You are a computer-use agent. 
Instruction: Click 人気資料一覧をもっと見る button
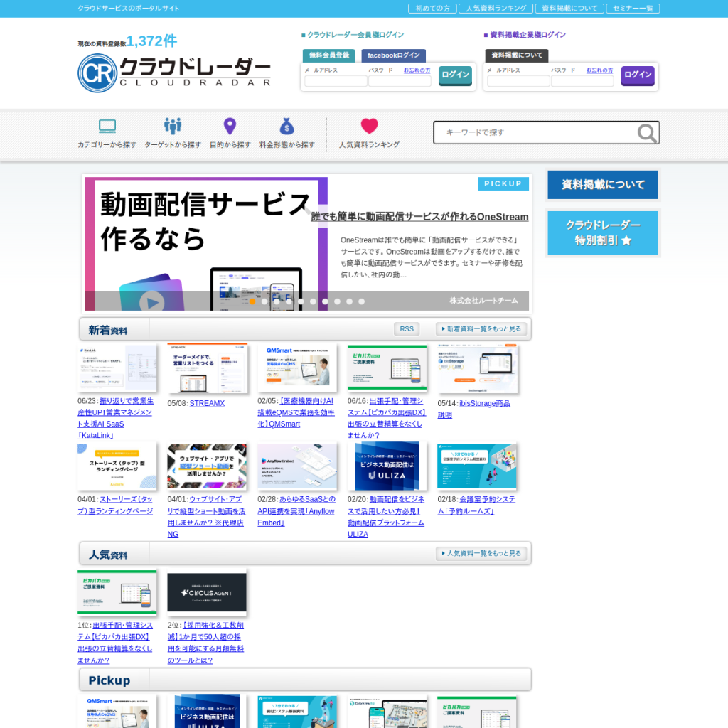point(481,553)
